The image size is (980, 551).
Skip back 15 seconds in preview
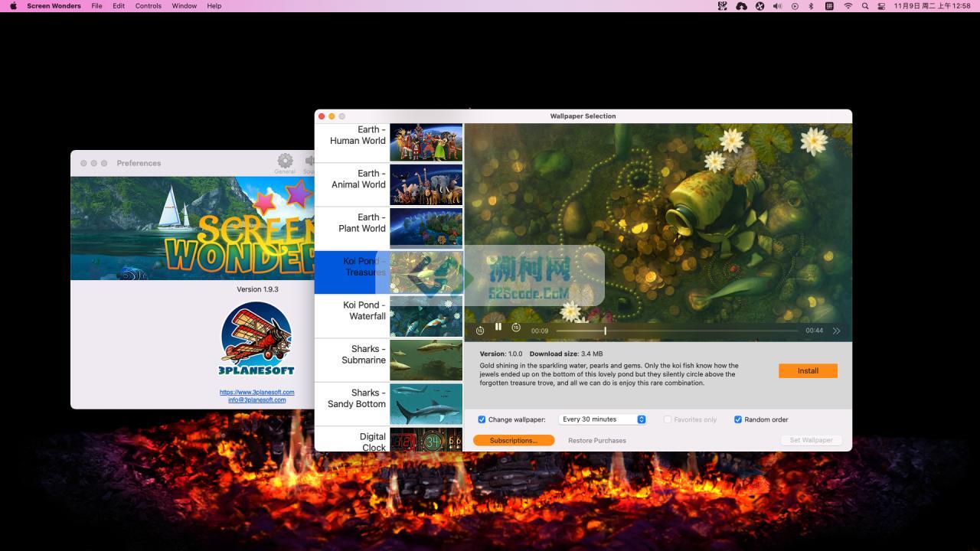click(x=480, y=331)
